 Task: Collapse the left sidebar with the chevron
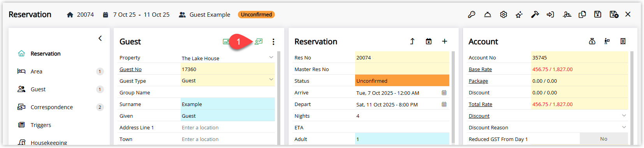100,38
